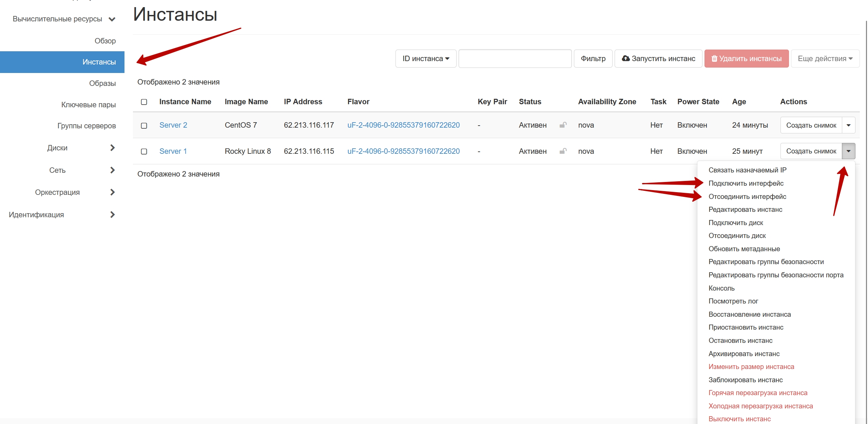Expand the Идентификация sidebar chevron
This screenshot has width=868, height=424.
pyautogui.click(x=112, y=215)
